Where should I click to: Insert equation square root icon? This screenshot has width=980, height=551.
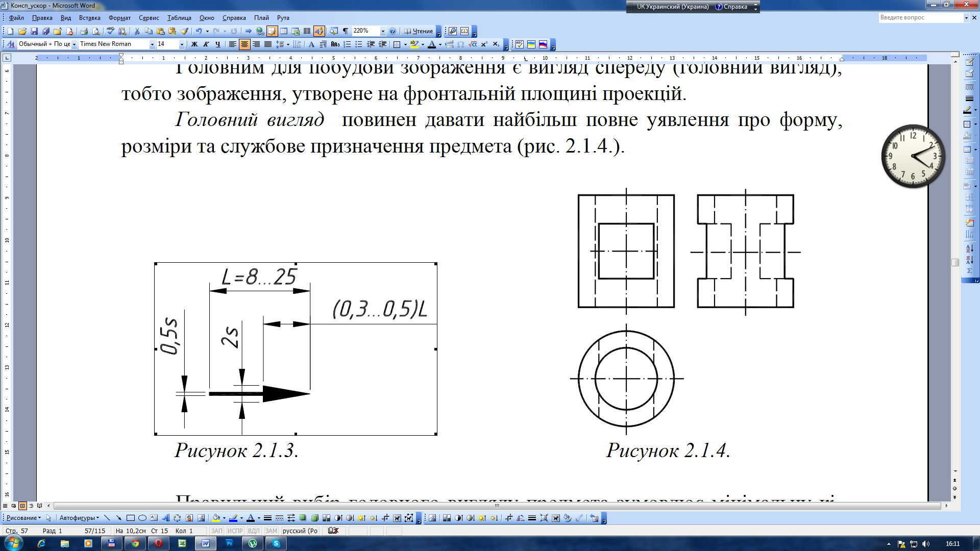(x=473, y=44)
